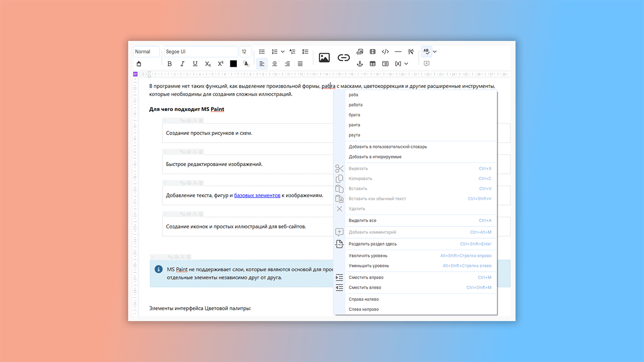Open the Normal paragraph style dropdown
Viewport: 644px width, 362px height.
point(146,52)
